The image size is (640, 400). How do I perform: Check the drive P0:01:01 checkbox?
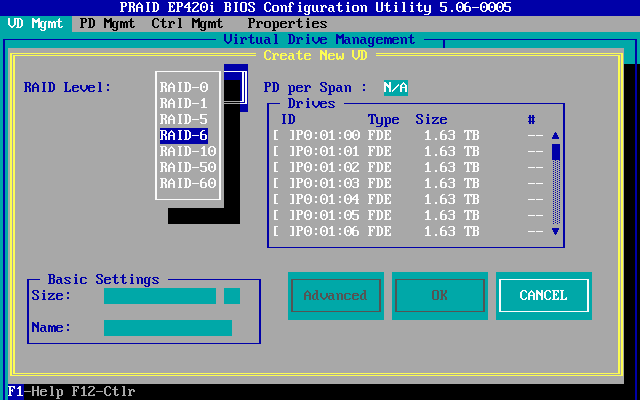284,151
